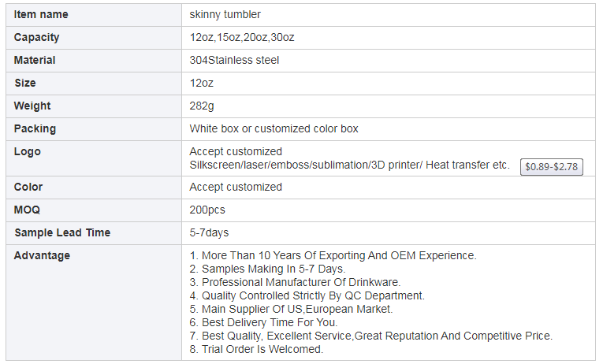Click the Weight row label

coord(32,106)
